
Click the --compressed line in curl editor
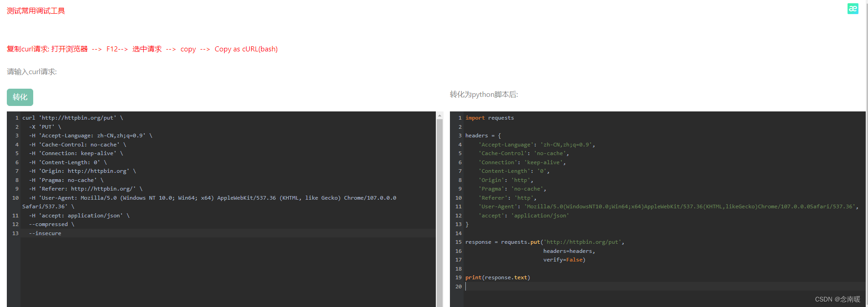[52, 224]
